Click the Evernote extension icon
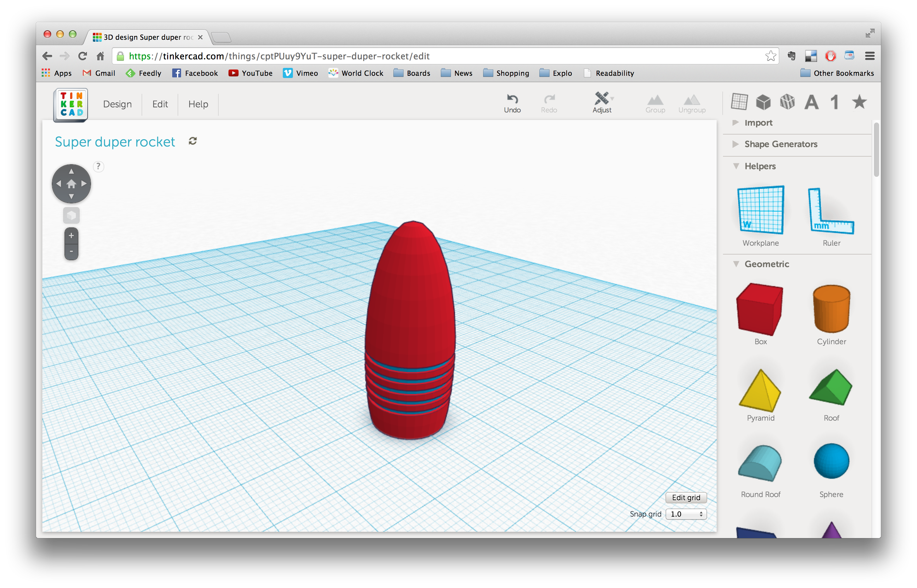 (791, 56)
